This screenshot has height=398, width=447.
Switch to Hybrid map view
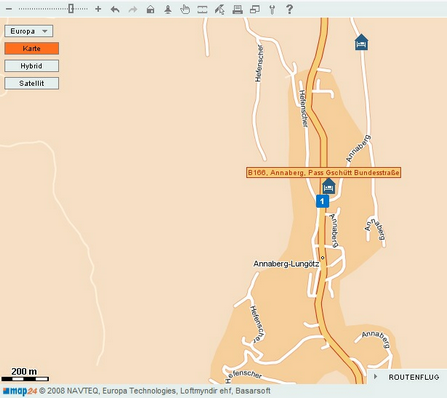click(x=32, y=66)
